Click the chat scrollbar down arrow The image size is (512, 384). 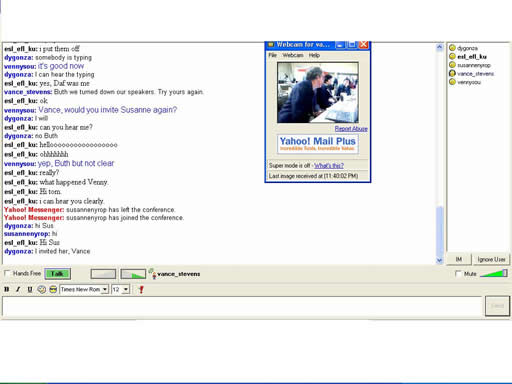(439, 260)
